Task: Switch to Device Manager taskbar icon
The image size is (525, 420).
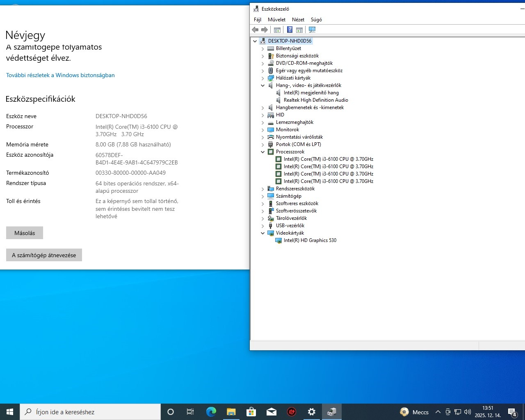Action: (331, 412)
